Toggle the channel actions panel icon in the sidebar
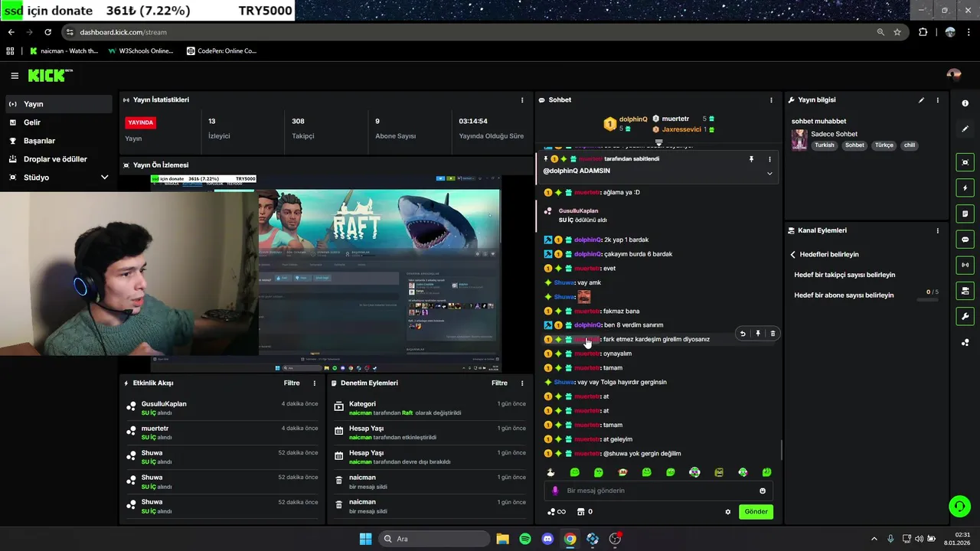The width and height of the screenshot is (980, 551). coord(965,291)
